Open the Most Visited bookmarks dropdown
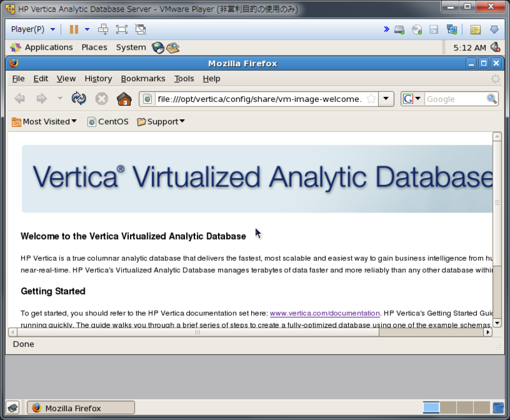The image size is (510, 420). pyautogui.click(x=44, y=122)
